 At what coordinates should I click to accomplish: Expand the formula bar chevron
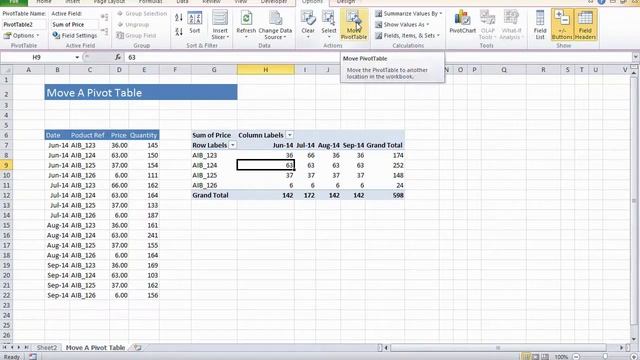[x=635, y=57]
